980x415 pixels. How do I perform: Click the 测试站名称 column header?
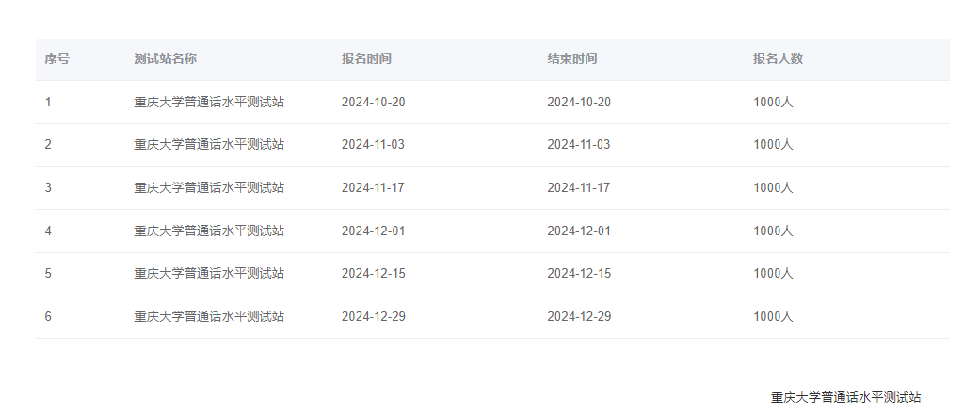coord(165,58)
